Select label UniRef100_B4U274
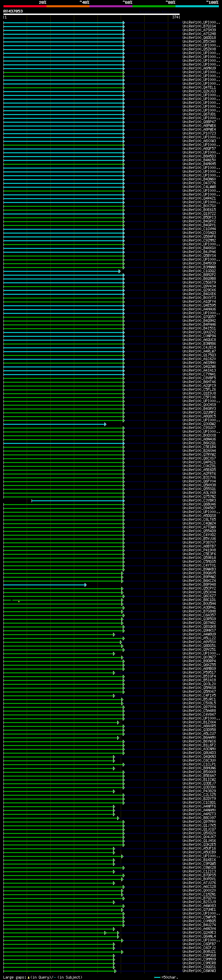The width and height of the screenshot is (222, 980). click(x=199, y=925)
